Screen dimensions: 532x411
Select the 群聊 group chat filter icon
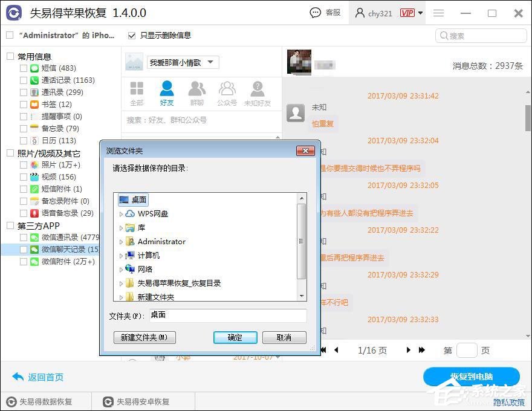[x=197, y=92]
